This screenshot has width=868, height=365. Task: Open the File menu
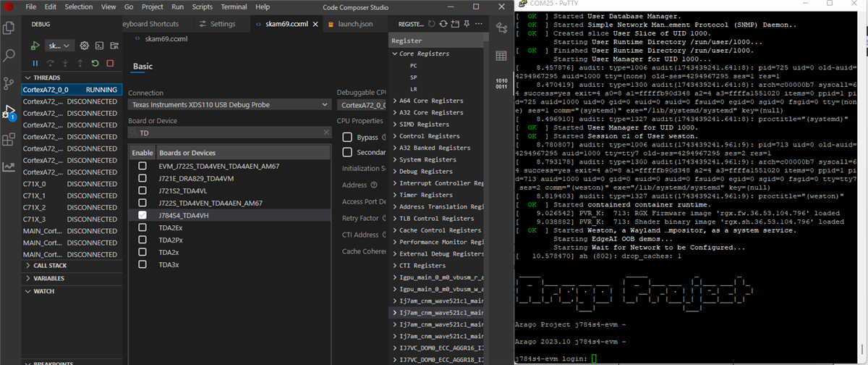(31, 7)
